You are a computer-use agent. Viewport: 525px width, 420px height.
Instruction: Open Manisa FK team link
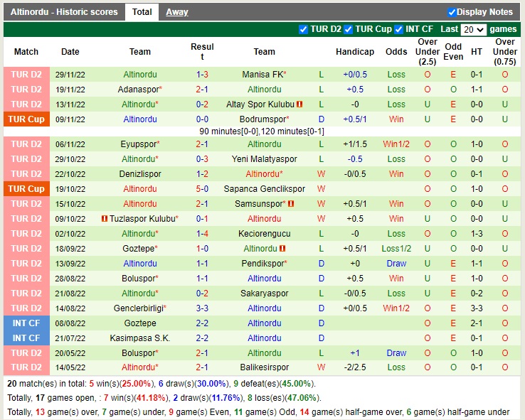[x=262, y=75]
